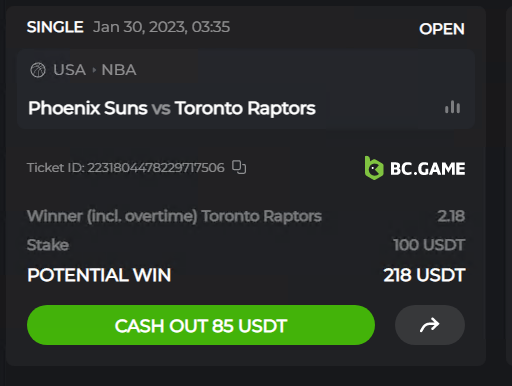The height and width of the screenshot is (386, 512).
Task: Click the Toronto Raptors team name
Action: pyautogui.click(x=245, y=108)
